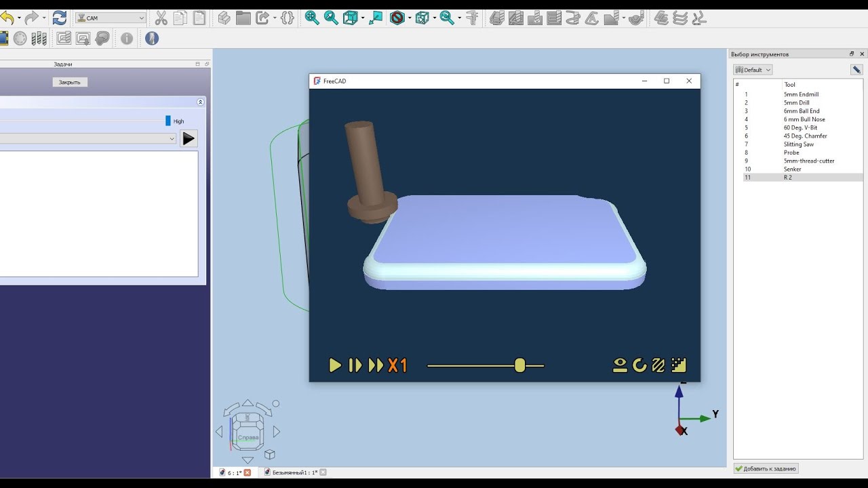Viewport: 868px width, 488px height.
Task: Select the Helix operation icon
Action: click(573, 18)
